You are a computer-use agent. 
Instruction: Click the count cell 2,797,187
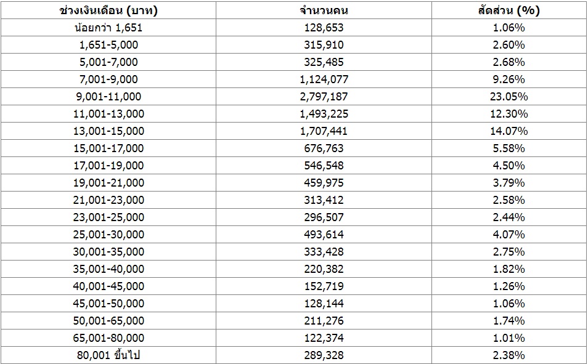324,97
